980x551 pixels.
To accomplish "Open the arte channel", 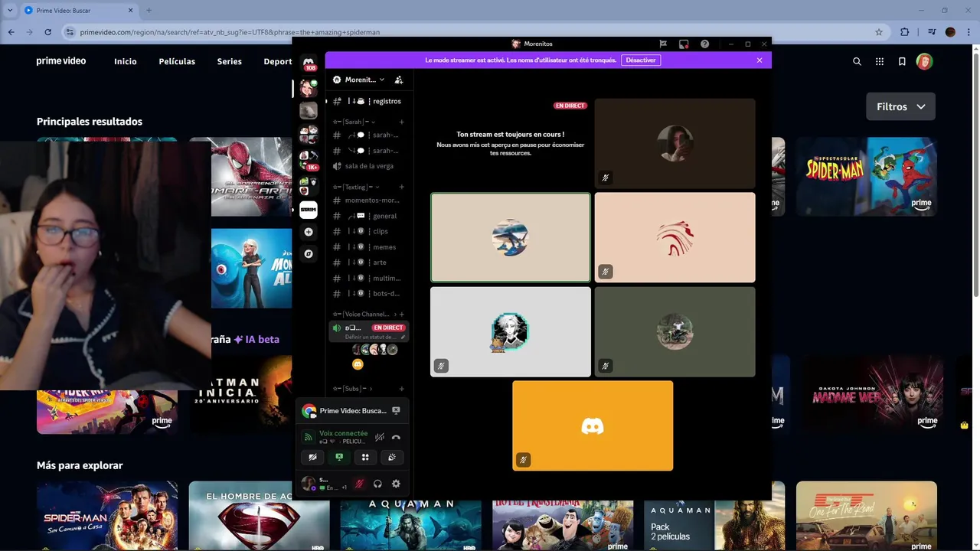I will 367,262.
